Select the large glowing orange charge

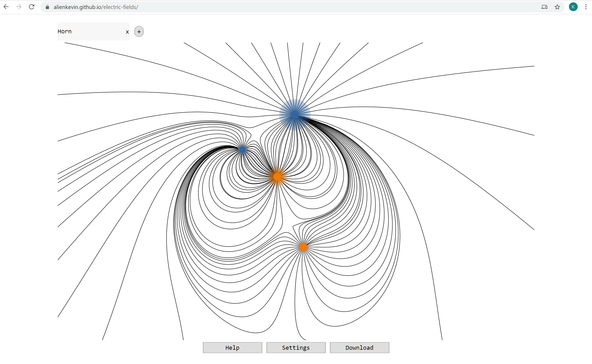277,176
